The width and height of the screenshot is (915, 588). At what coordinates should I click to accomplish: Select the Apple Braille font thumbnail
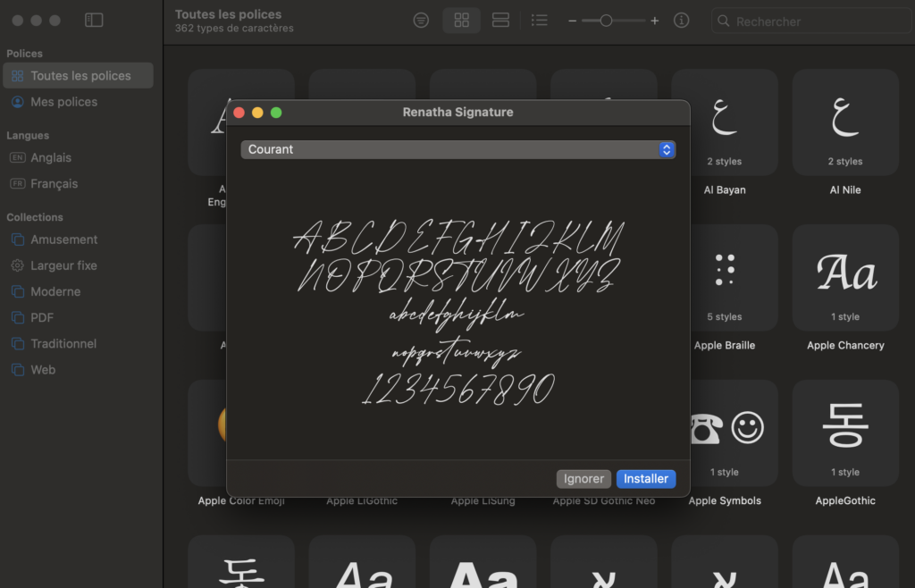[724, 277]
